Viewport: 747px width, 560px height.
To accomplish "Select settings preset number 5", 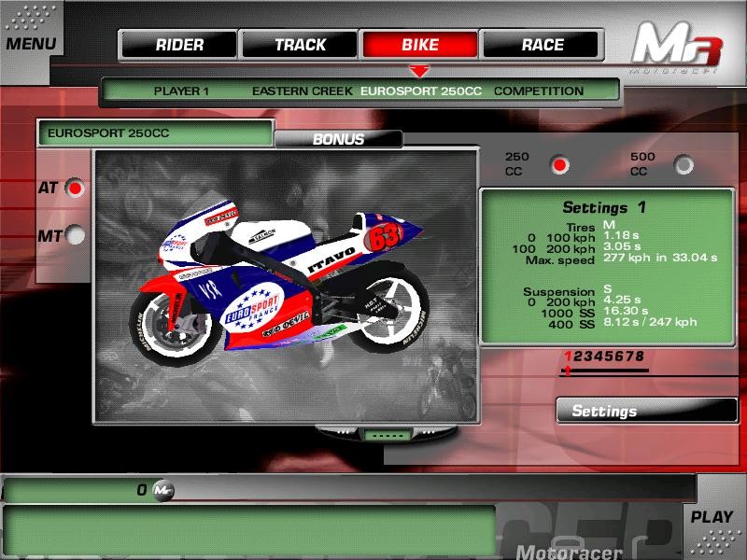I will tap(608, 357).
